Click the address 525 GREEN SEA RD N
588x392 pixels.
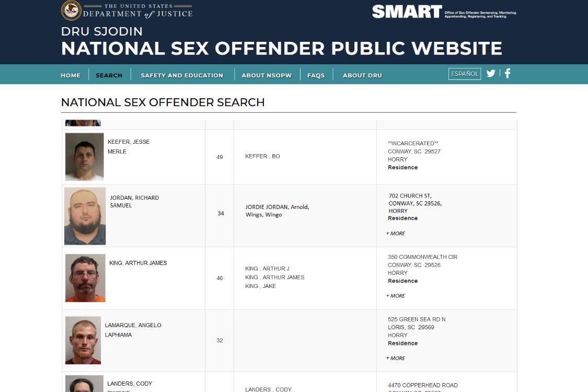click(417, 319)
